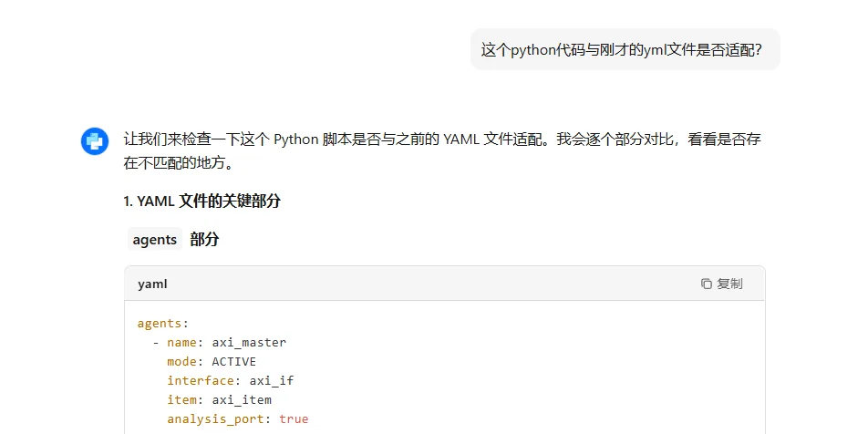This screenshot has height=434, width=868.
Task: Click the red true value
Action: coord(294,419)
